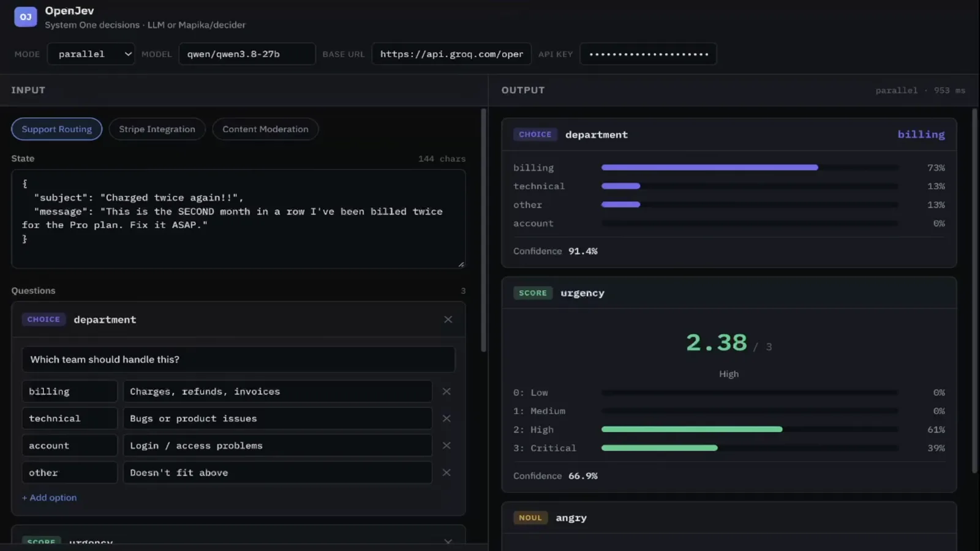Edit the 'Bugs or product issues' description
This screenshot has height=551, width=980.
point(277,419)
